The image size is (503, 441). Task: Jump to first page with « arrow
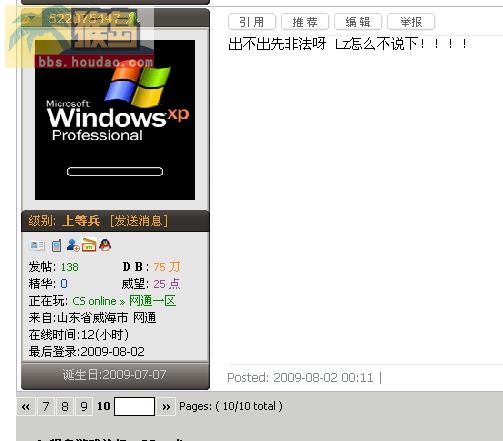click(x=26, y=406)
